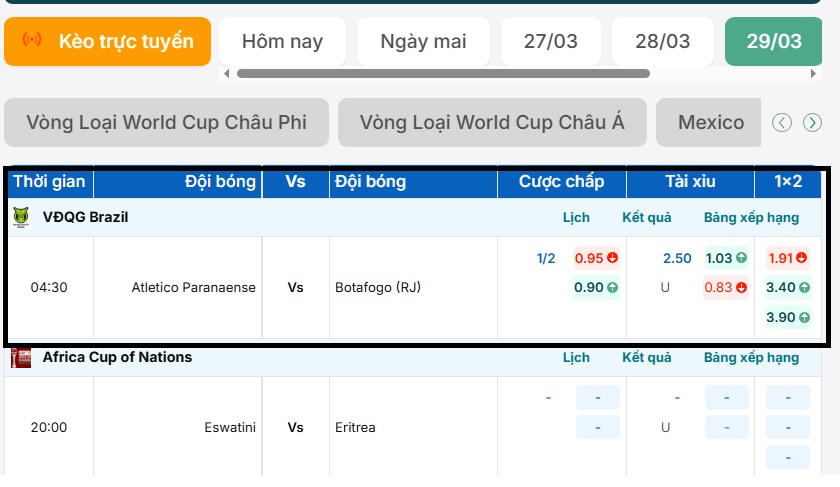Filter by Vòng Loại World Cup Châu Á
This screenshot has width=840, height=487.
point(492,123)
